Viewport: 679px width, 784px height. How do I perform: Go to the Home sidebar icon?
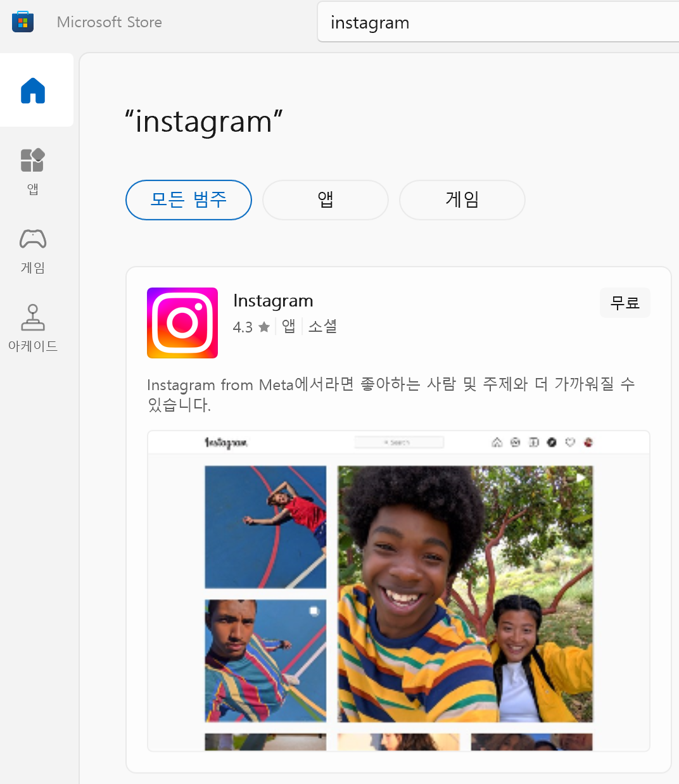point(33,91)
